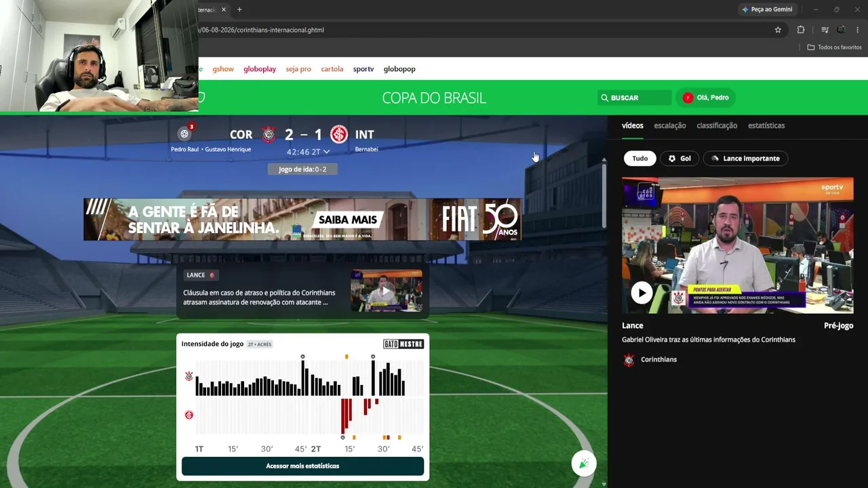Open the cartola link
The width and height of the screenshot is (868, 488).
[x=332, y=69]
